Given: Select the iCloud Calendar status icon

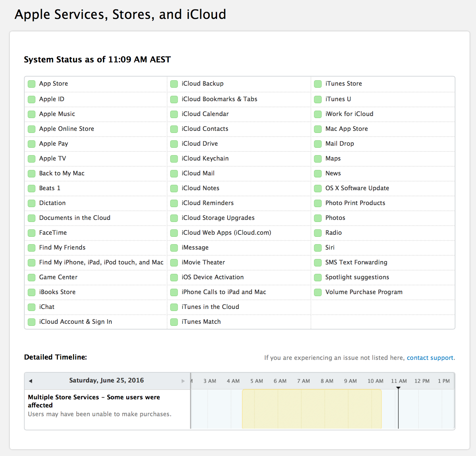Looking at the screenshot, I should [x=174, y=114].
